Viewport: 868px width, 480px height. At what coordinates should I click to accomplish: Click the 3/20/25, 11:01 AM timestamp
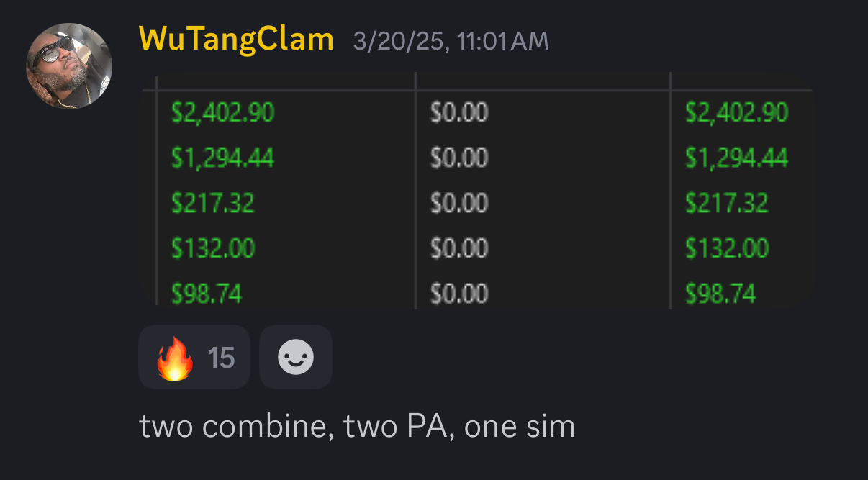pos(451,41)
